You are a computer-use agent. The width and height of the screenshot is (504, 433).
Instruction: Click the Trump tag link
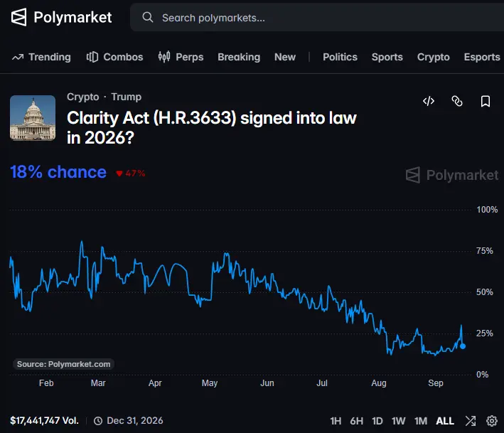pyautogui.click(x=127, y=97)
